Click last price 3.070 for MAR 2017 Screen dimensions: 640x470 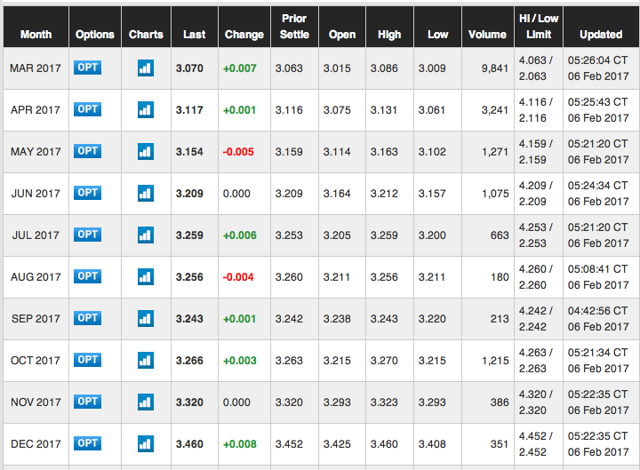(190, 68)
